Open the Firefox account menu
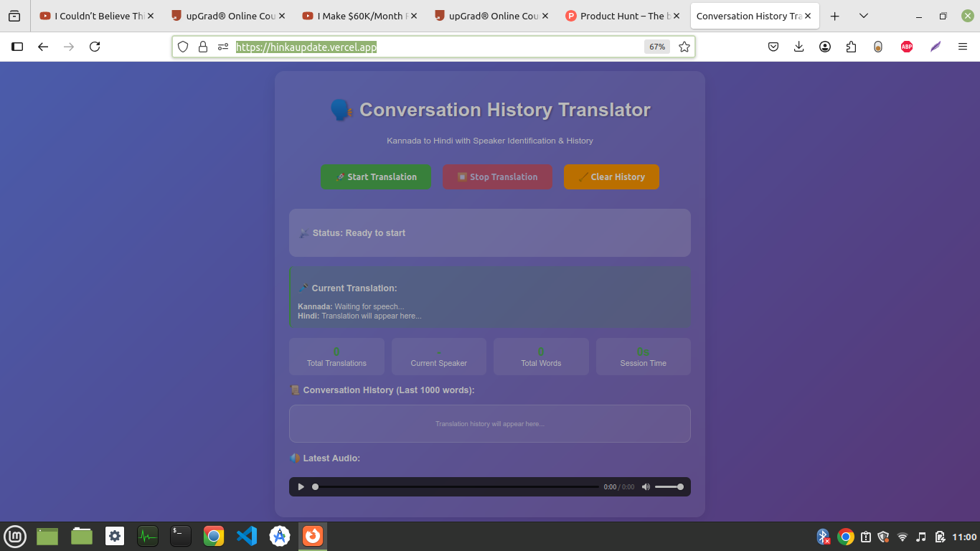The width and height of the screenshot is (980, 551). click(x=825, y=46)
